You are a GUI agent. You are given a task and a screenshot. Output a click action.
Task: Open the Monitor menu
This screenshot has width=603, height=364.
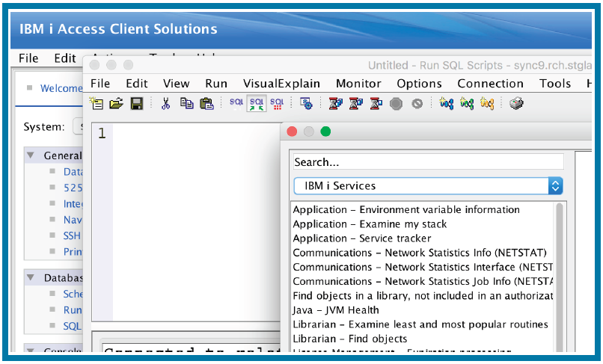(x=358, y=84)
